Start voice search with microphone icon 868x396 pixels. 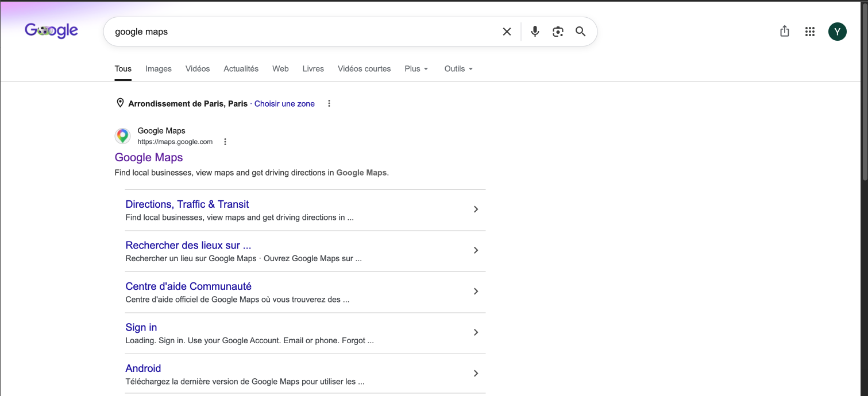coord(535,32)
